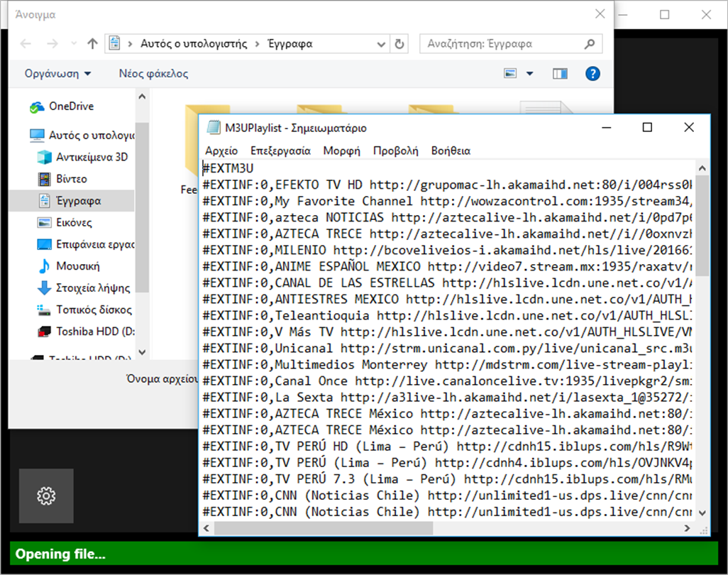728x575 pixels.
Task: Open the Επεξεργασία menu in Notepad
Action: 280,150
